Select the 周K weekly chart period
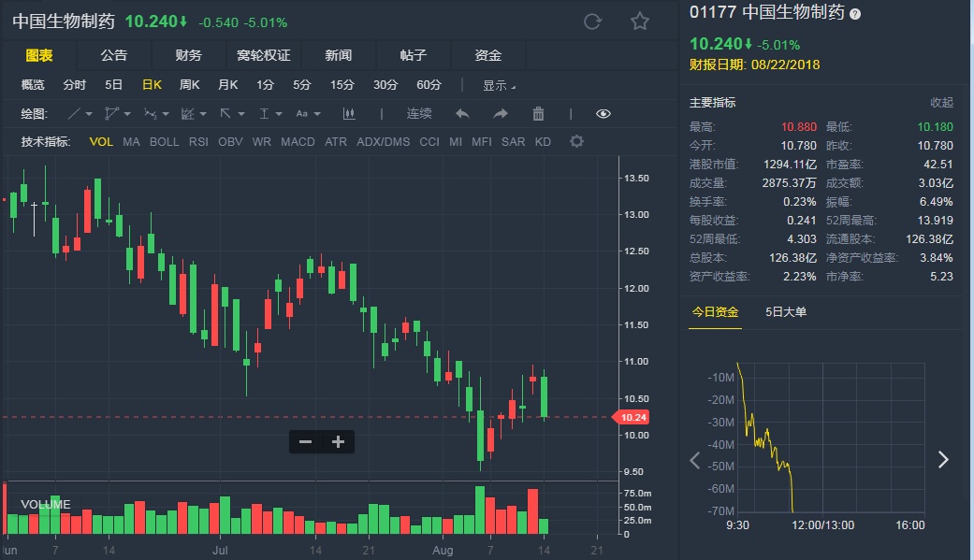 pos(189,85)
